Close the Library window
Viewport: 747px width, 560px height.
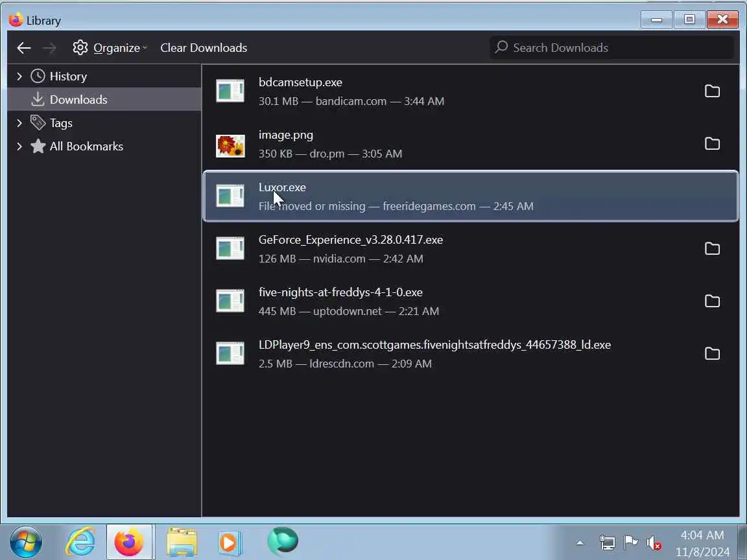[x=722, y=19]
